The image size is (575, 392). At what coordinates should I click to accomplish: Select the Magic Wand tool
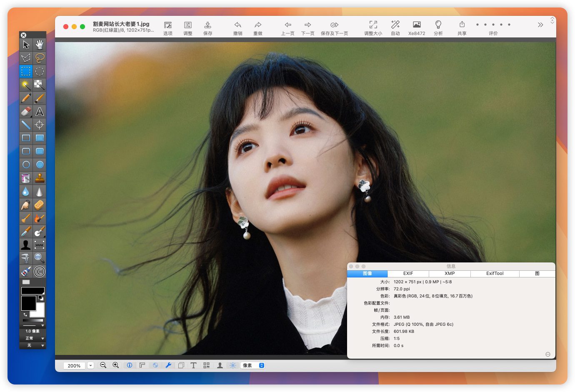26,85
